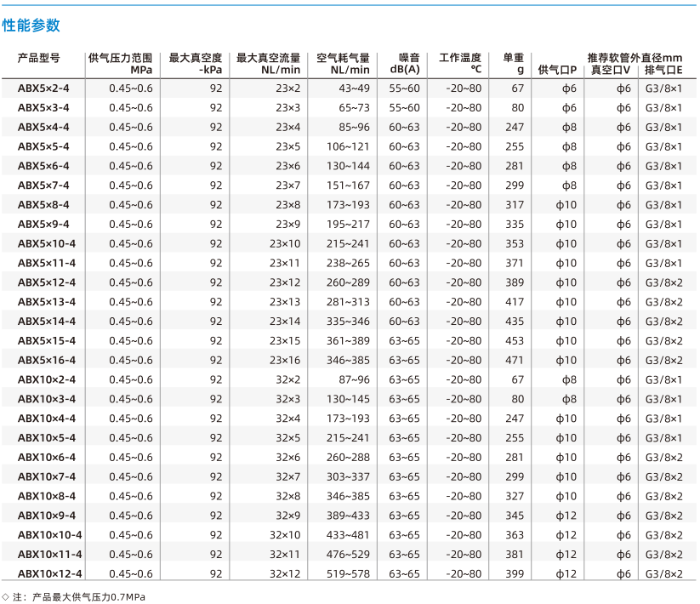700x604 pixels.
Task: Select the temperature range in ABX5×14-4 row
Action: coord(464,322)
